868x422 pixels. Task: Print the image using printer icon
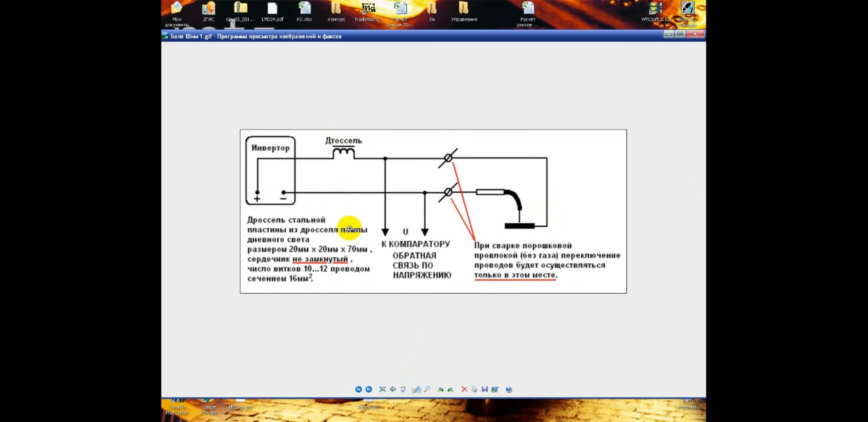click(474, 389)
